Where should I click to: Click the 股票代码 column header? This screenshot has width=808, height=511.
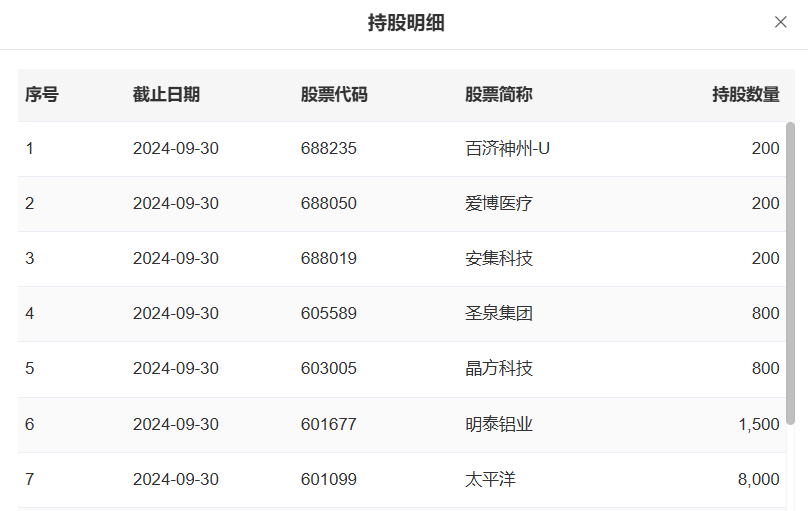pos(334,95)
